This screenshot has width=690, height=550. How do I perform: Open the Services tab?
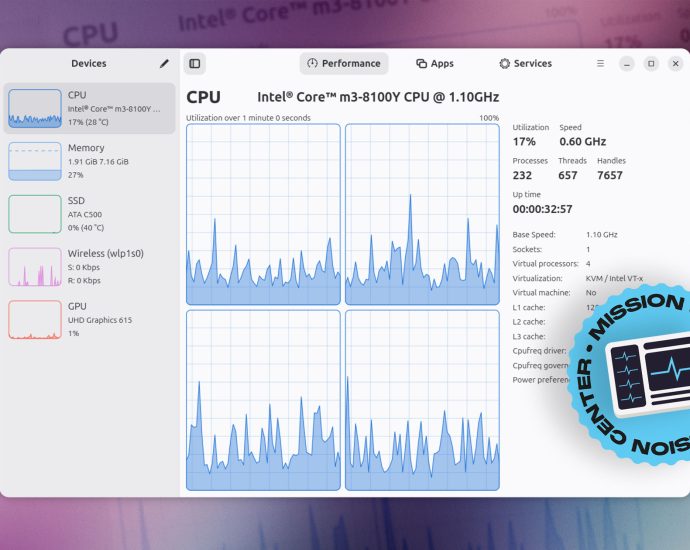tap(525, 64)
